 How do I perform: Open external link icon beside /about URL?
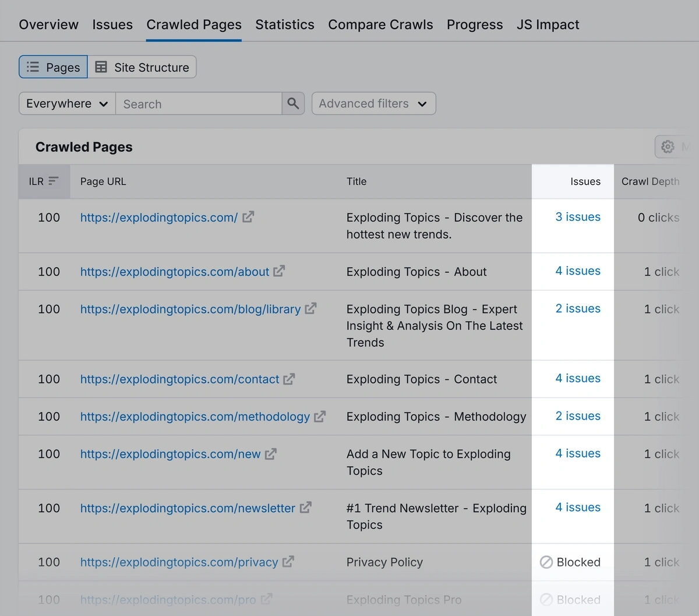click(279, 271)
